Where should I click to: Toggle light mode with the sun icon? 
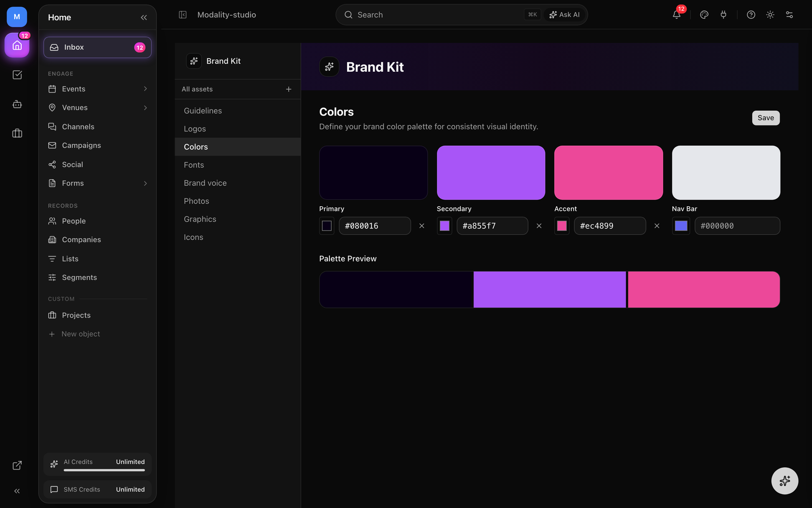770,15
